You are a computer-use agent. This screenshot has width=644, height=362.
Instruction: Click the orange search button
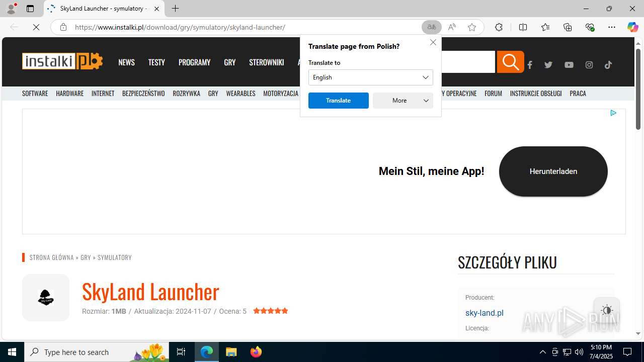[510, 62]
